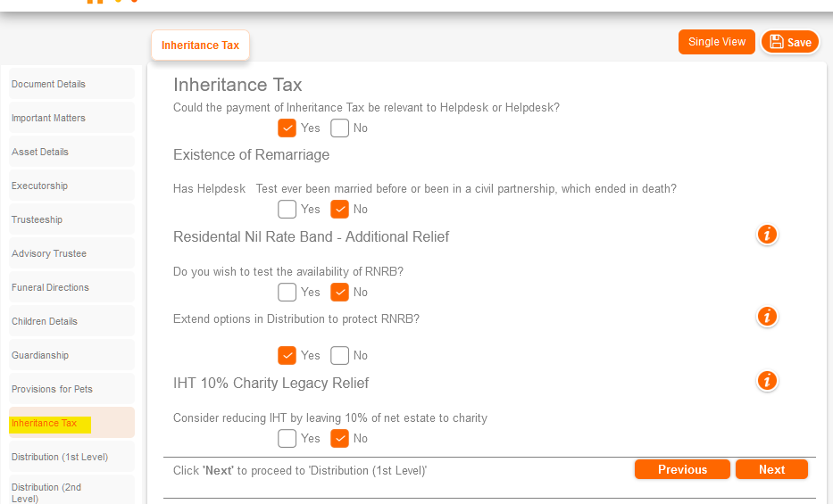Open Asset Details section

pos(40,152)
